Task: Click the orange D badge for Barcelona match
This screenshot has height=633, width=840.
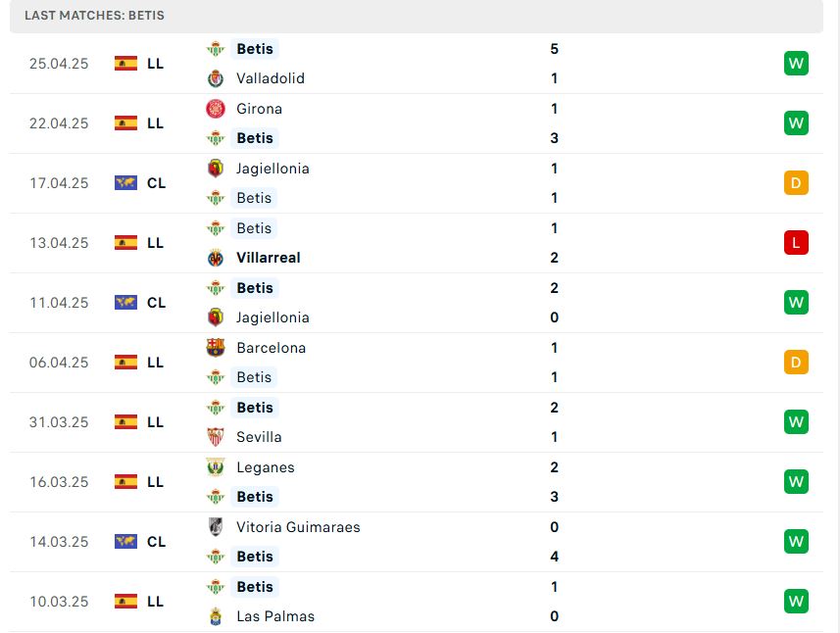Action: click(796, 363)
